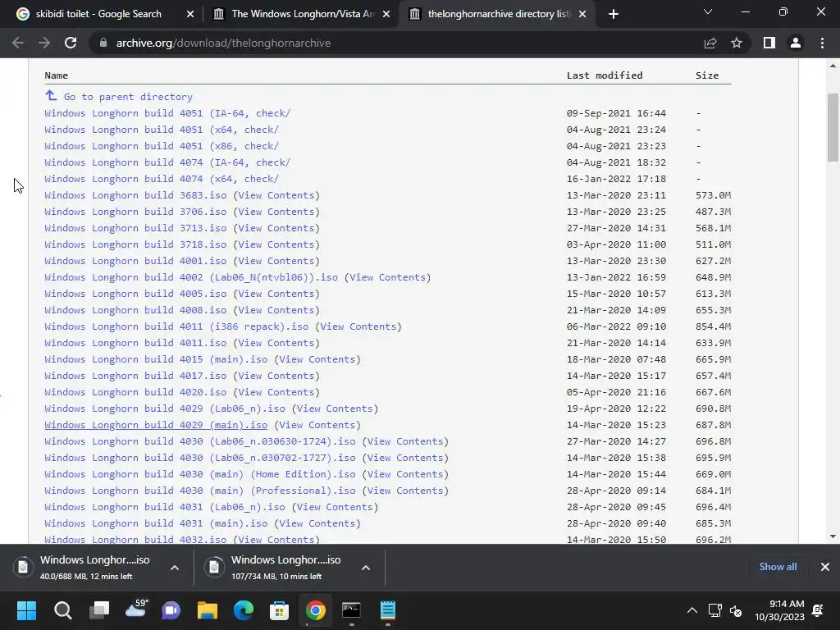Select the thelonghornarchive directory listing tab
This screenshot has height=630, width=840.
499,14
